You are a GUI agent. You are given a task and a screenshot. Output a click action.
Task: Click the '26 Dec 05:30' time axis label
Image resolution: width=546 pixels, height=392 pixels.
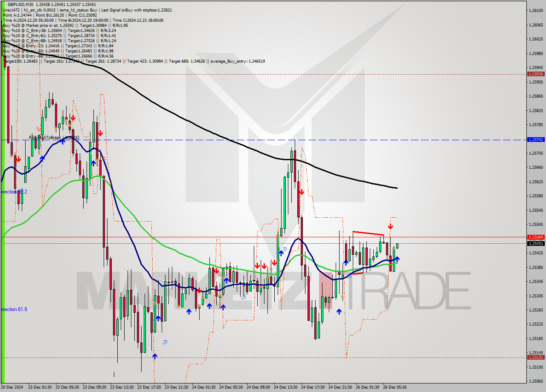coord(394,387)
